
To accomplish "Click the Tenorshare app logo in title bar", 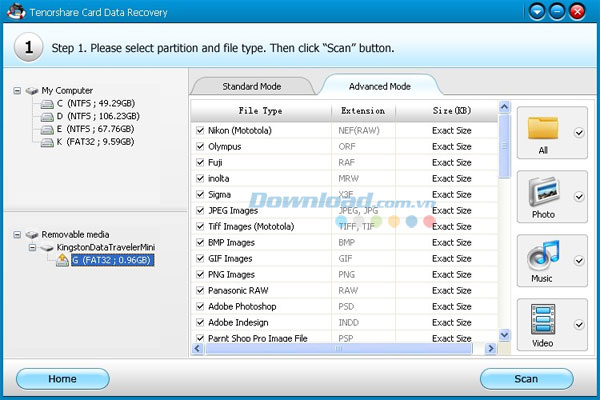I will [16, 11].
